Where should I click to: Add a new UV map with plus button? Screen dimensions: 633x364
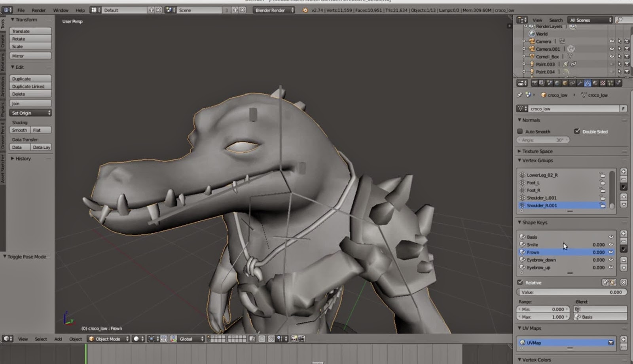point(624,339)
